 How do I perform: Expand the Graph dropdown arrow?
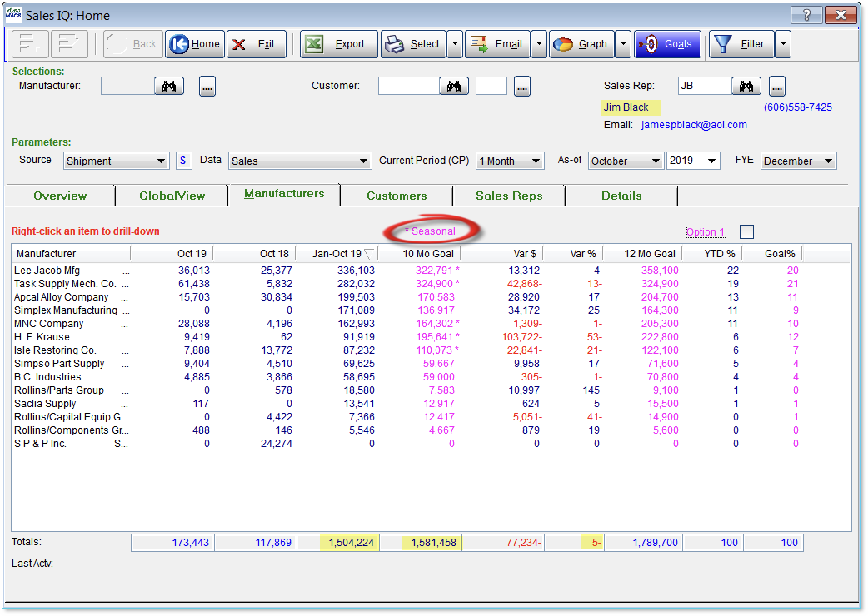point(623,43)
